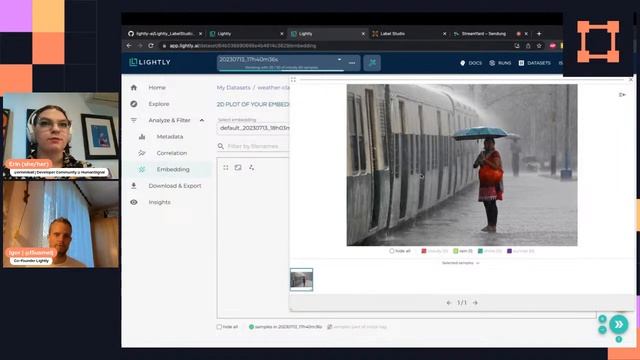Click the green rain label swatch
The width and height of the screenshot is (640, 360).
pyautogui.click(x=456, y=251)
